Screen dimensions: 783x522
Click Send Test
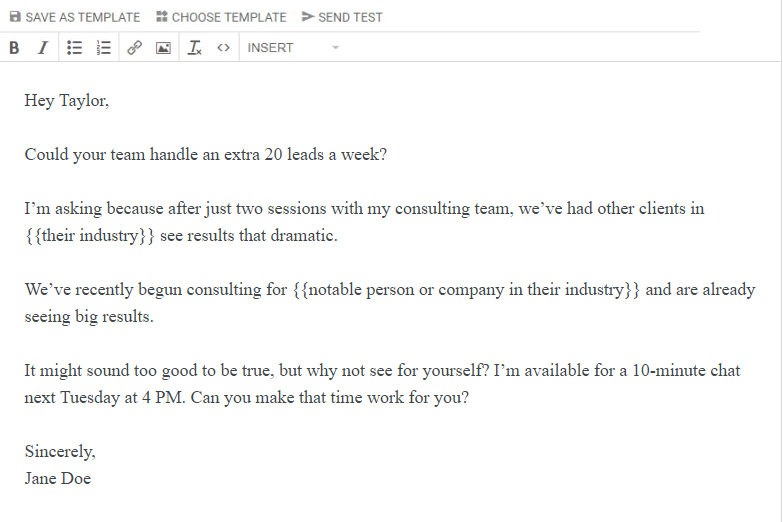(x=342, y=17)
